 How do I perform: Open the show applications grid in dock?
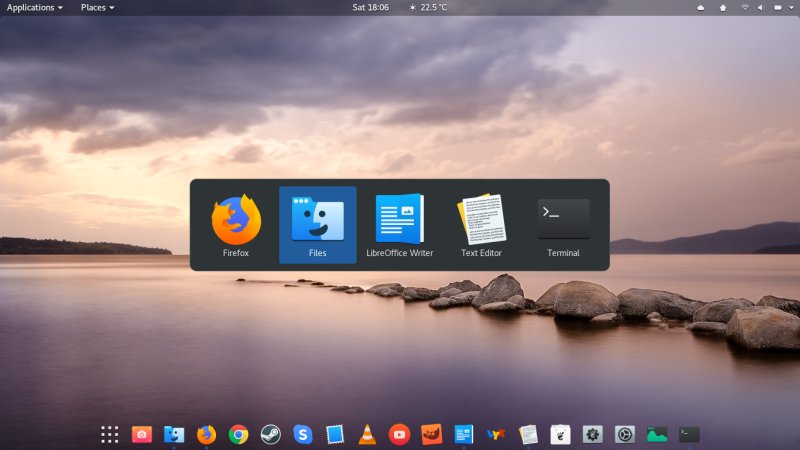click(x=110, y=434)
